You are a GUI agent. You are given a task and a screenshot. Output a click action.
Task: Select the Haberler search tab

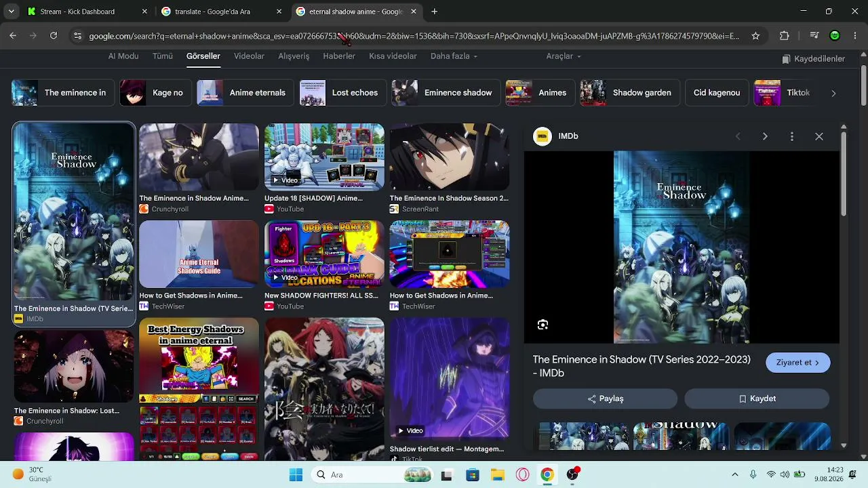tap(339, 56)
